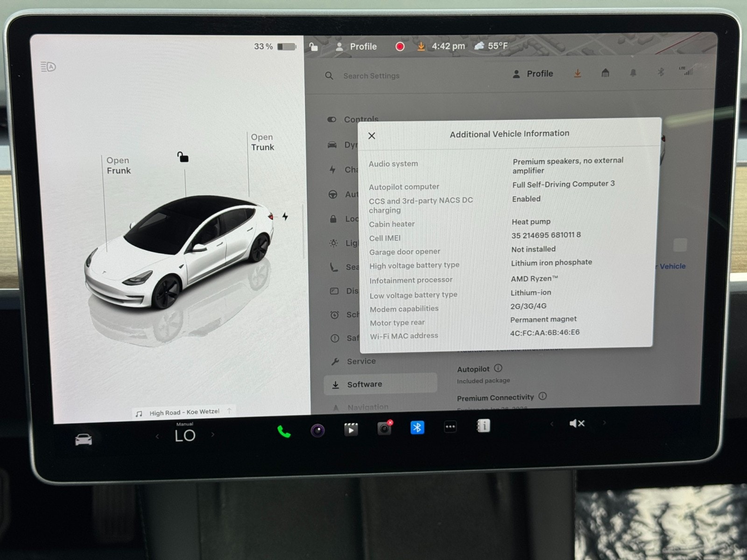The height and width of the screenshot is (560, 747).
Task: Tap the car controls icon
Action: pyautogui.click(x=84, y=440)
